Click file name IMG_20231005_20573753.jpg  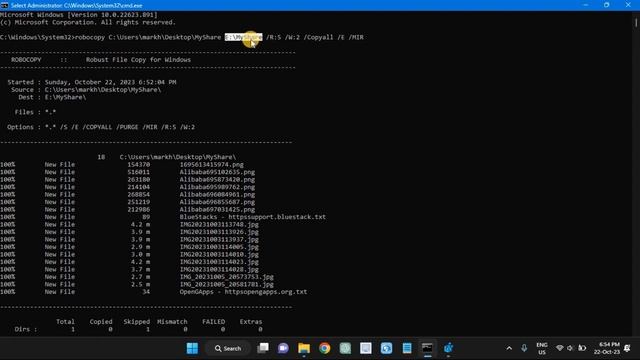pyautogui.click(x=227, y=277)
